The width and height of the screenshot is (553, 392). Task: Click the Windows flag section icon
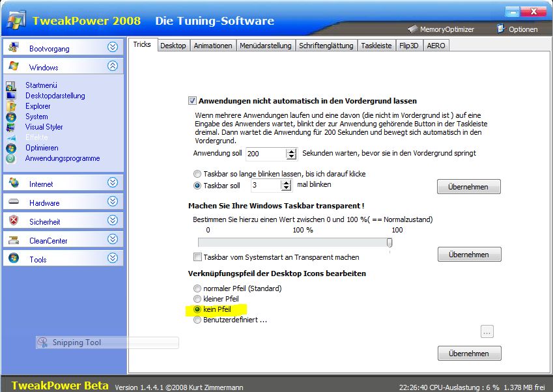pos(14,66)
